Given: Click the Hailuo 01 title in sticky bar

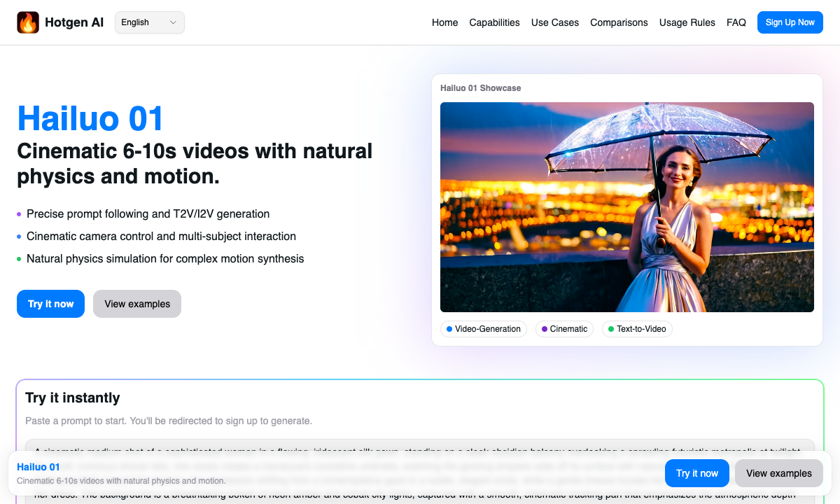Looking at the screenshot, I should click(38, 467).
